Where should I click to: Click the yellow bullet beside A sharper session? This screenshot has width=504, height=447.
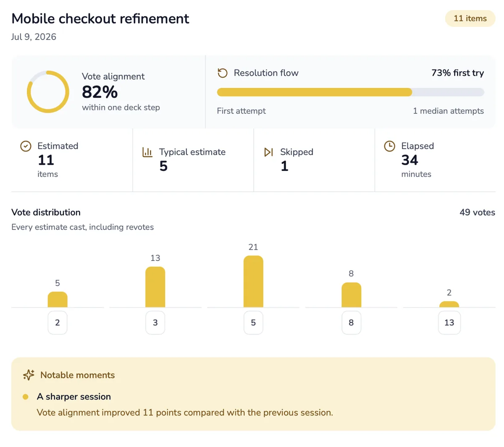click(x=26, y=397)
